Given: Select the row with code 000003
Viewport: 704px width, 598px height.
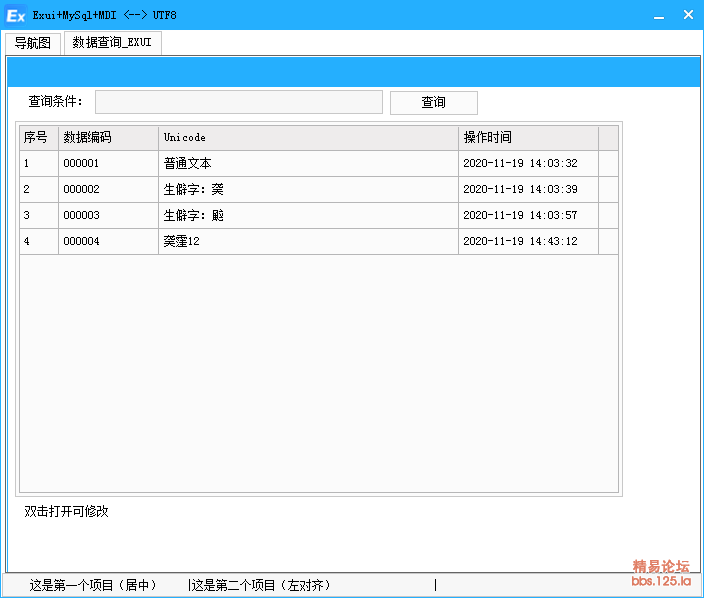Looking at the screenshot, I should click(82, 215).
